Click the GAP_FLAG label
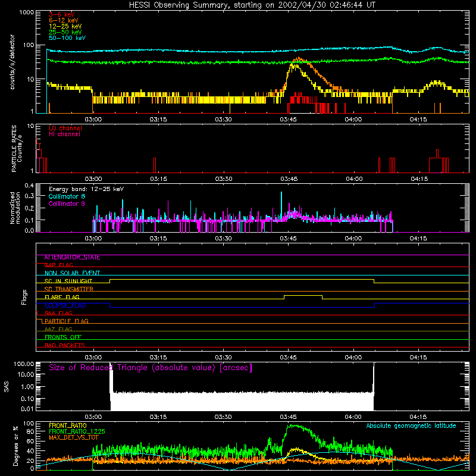Viewport: 476px width, 476px height. 59,265
